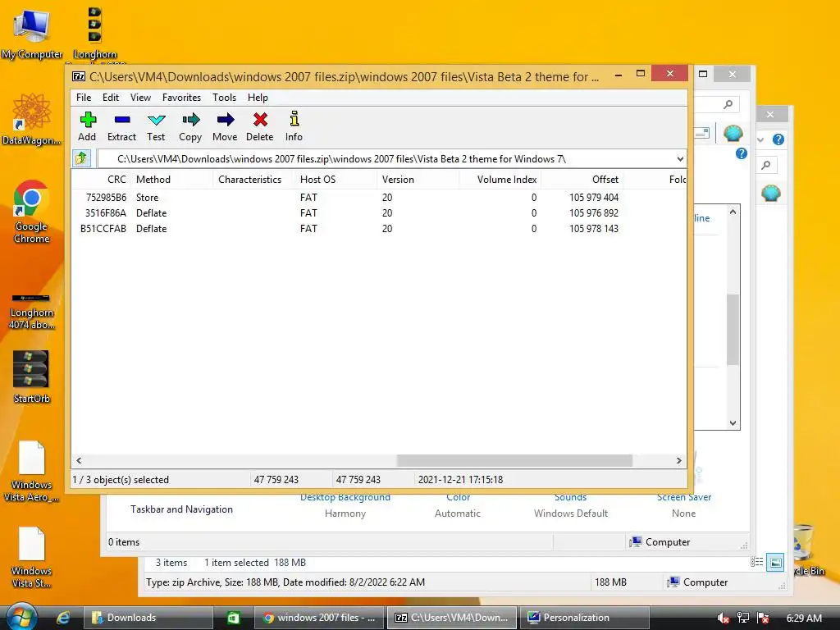Run Test on the archive via toolbar
Viewport: 840px width, 630px height.
click(156, 126)
